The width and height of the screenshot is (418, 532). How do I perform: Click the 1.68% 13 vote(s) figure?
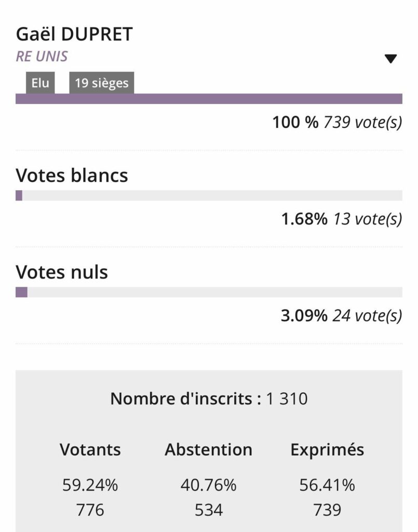(341, 219)
